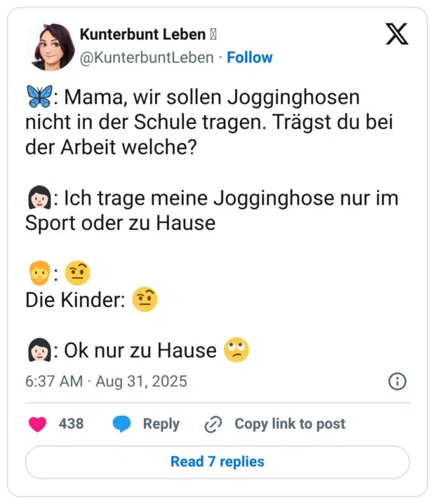Screen dimensions: 435x504
Task: Open Kunterbunt Leben profile avatar
Action: pos(50,46)
